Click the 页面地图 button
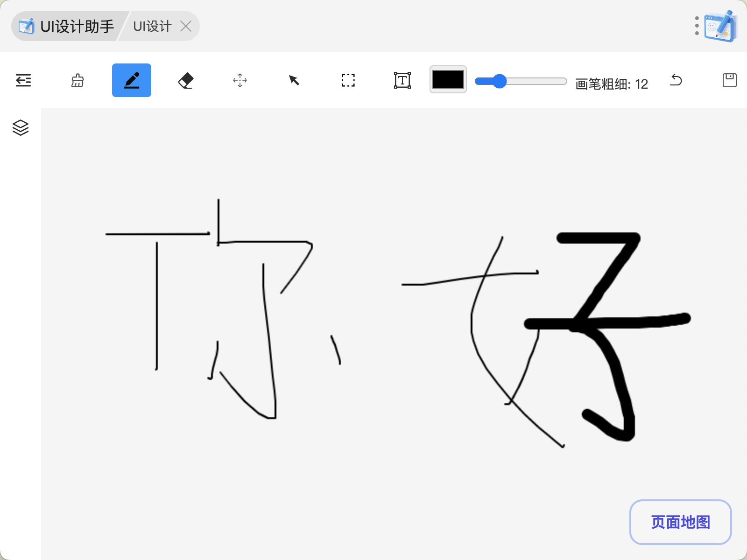Image resolution: width=747 pixels, height=560 pixels. pos(680,522)
